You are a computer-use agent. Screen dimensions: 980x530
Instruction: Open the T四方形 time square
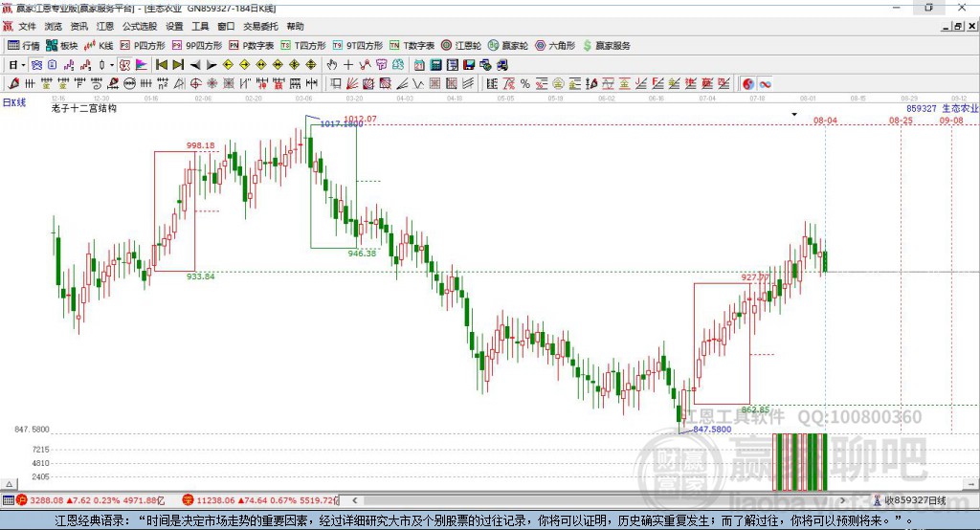[303, 46]
